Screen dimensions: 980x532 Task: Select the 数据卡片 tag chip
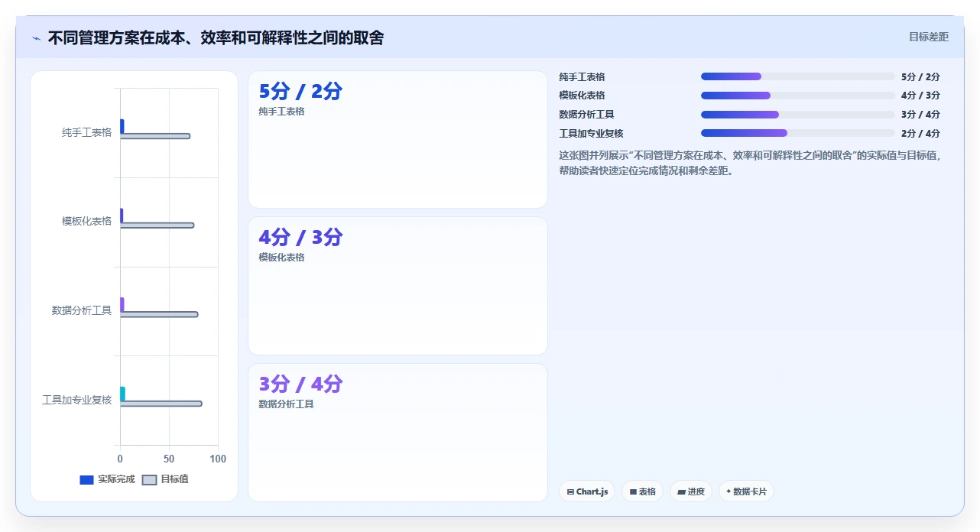[x=746, y=491]
